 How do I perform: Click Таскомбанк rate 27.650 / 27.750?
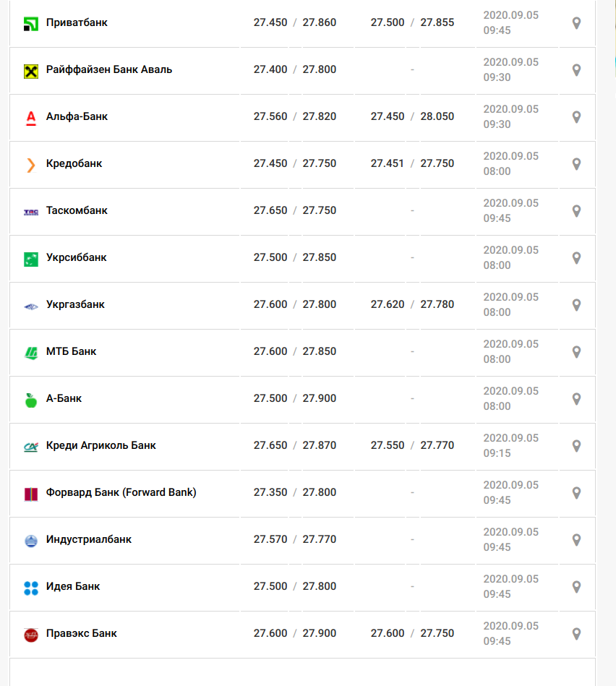point(295,210)
